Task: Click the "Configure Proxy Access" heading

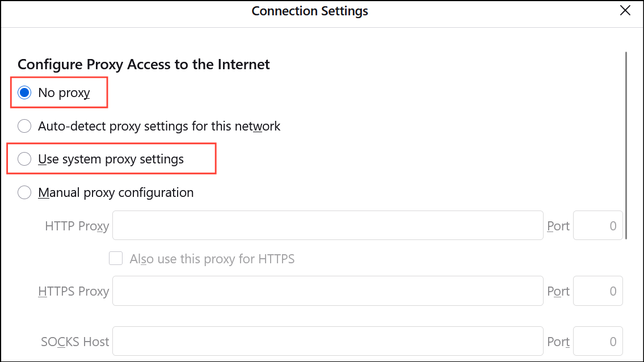Action: [144, 64]
